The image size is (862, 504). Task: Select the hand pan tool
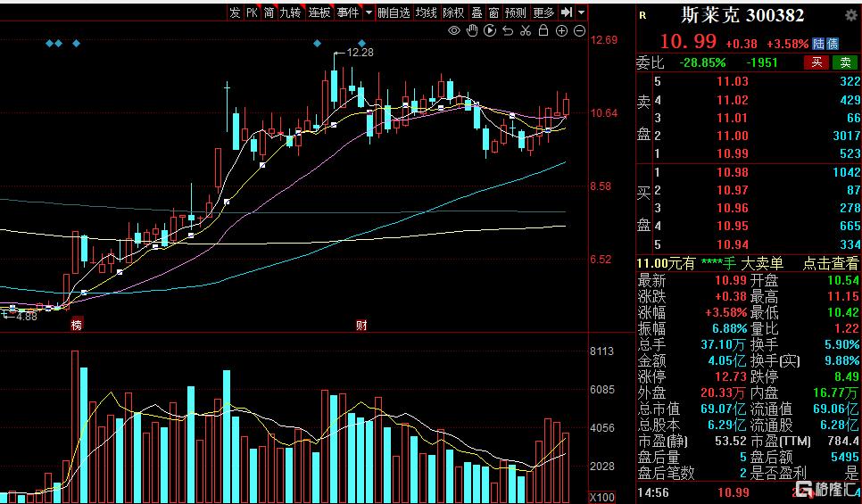472,31
